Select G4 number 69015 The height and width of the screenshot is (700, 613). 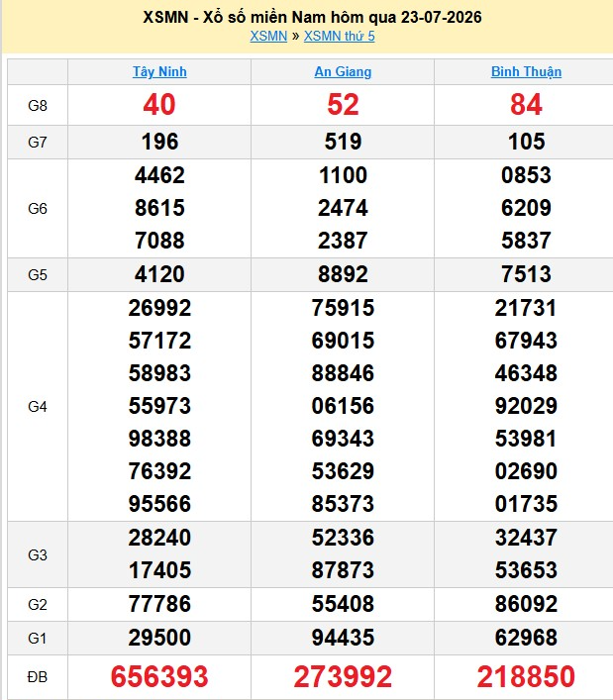(x=343, y=341)
